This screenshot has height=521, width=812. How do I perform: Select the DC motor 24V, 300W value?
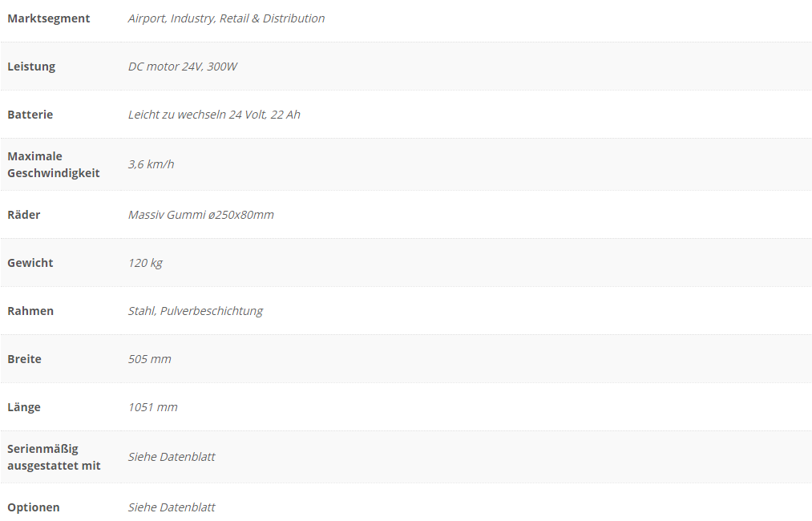(x=182, y=67)
